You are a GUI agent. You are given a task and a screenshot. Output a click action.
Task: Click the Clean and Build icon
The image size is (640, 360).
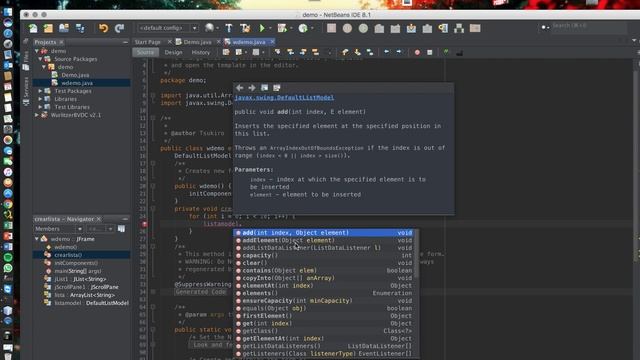[245, 28]
